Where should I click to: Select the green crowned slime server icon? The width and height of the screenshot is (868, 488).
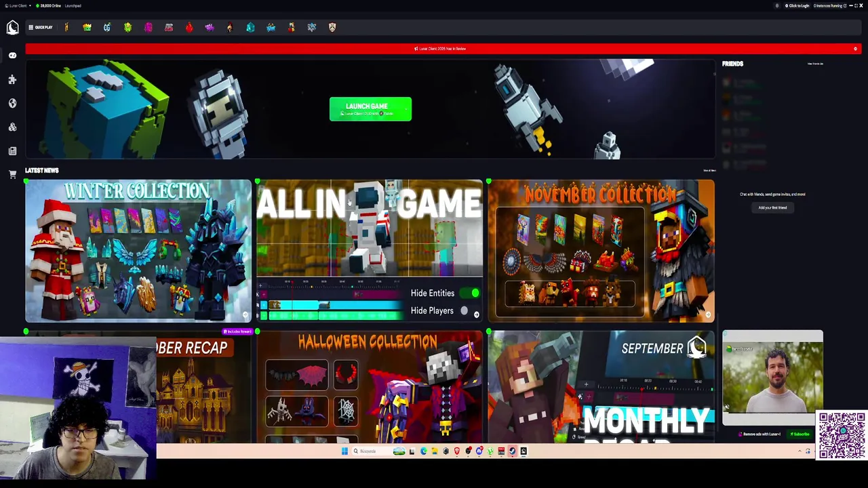[x=87, y=27]
